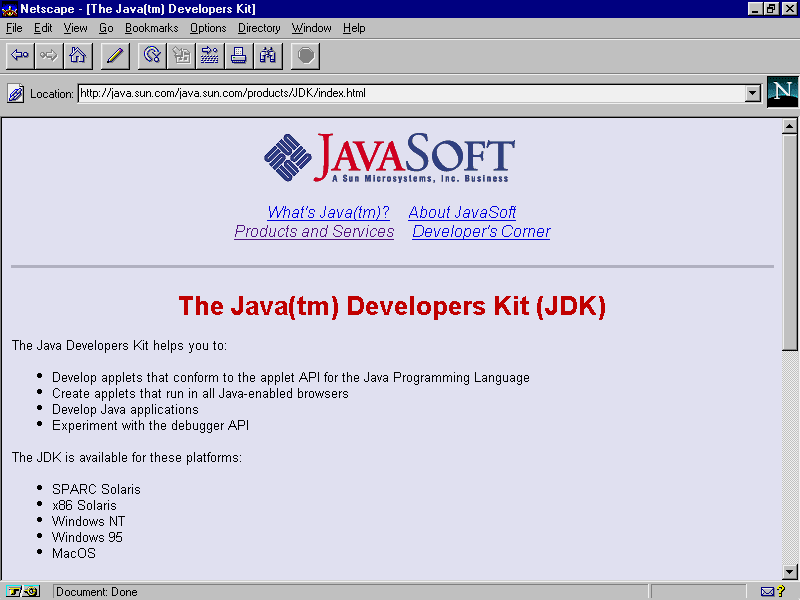800x600 pixels.
Task: Open the Directory menu
Action: click(x=259, y=28)
